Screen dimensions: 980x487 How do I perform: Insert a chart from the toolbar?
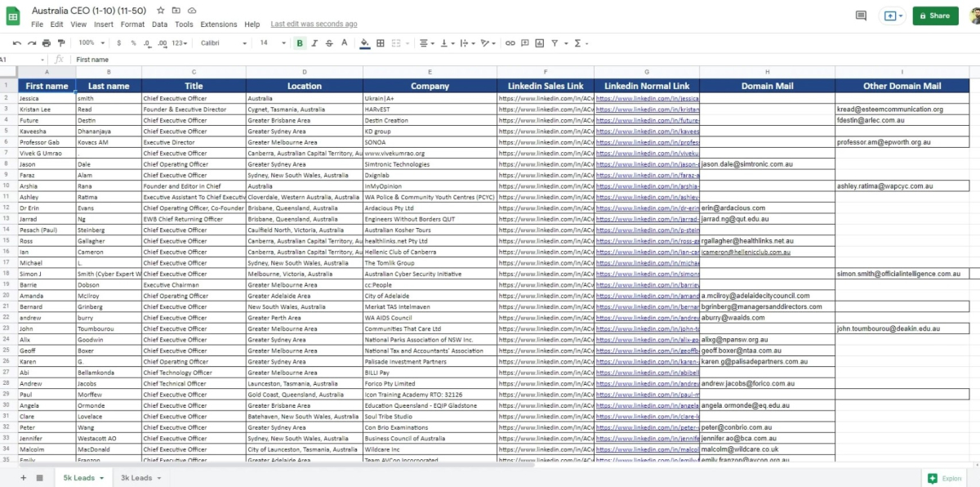point(539,42)
